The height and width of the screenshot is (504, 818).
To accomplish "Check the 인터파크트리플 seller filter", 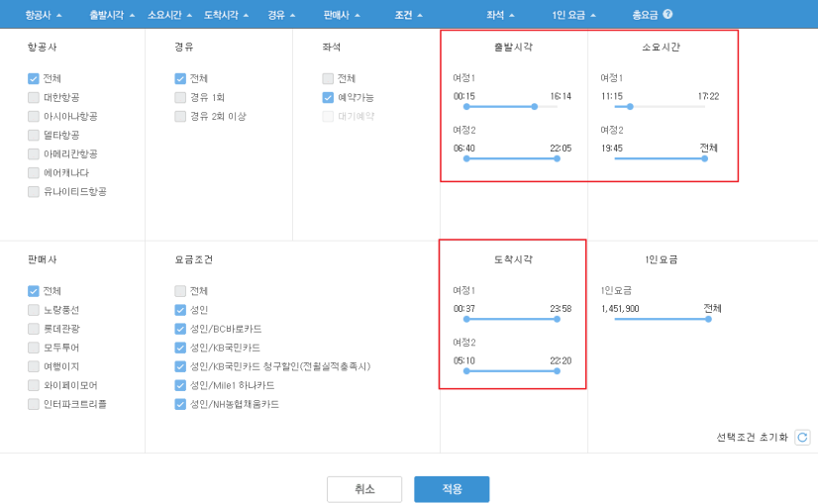I will [x=34, y=404].
